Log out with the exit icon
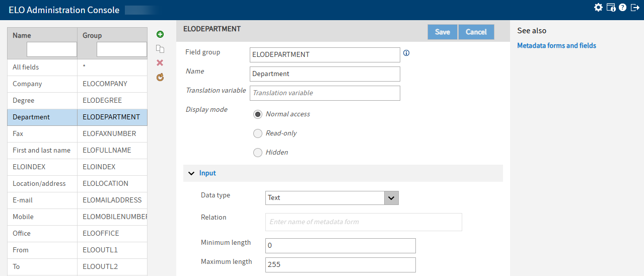The width and height of the screenshot is (644, 276). click(635, 7)
